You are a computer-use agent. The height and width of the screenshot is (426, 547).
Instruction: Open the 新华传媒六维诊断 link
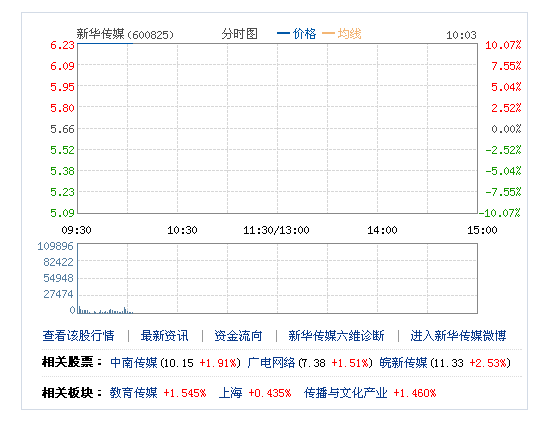point(336,336)
